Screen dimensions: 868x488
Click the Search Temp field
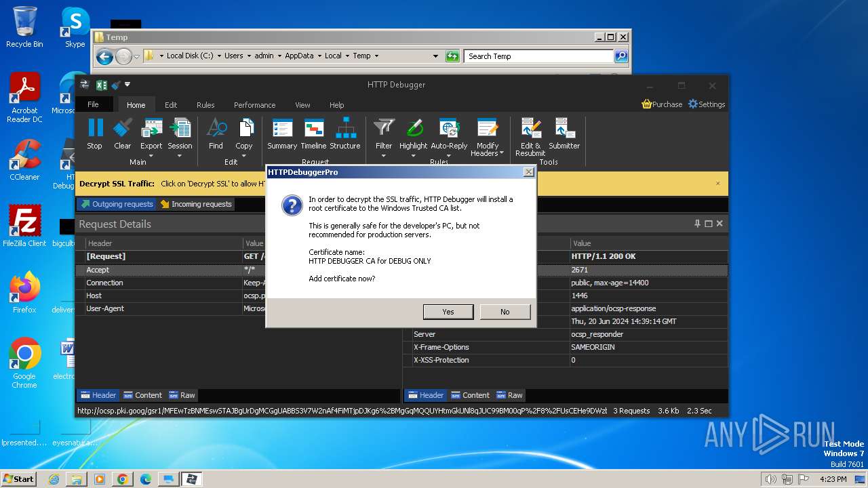pyautogui.click(x=539, y=56)
